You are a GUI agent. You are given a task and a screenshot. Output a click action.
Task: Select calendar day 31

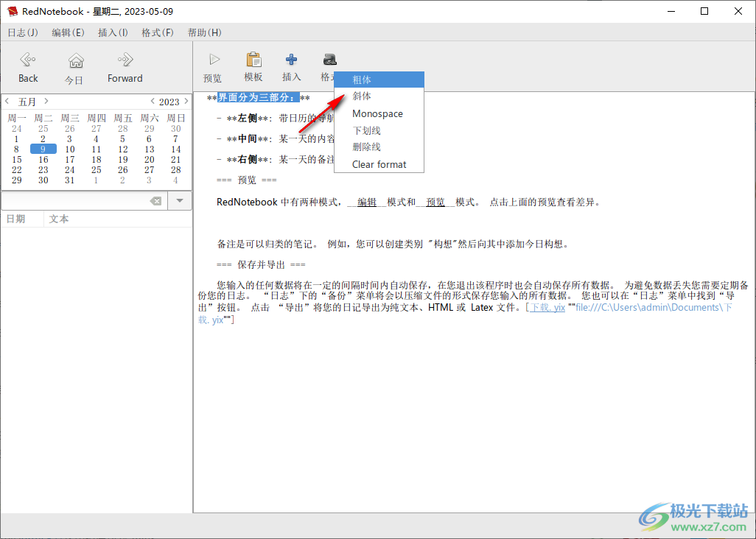click(70, 180)
